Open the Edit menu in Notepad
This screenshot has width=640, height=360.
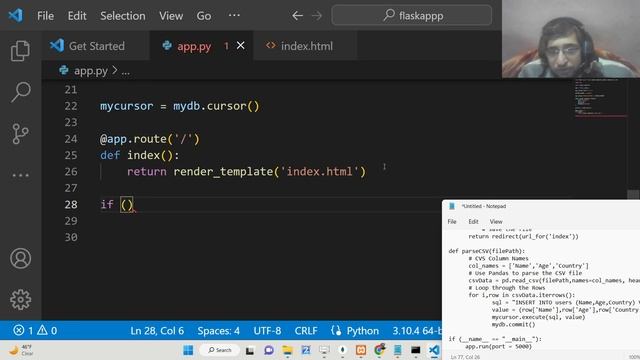pos(473,222)
